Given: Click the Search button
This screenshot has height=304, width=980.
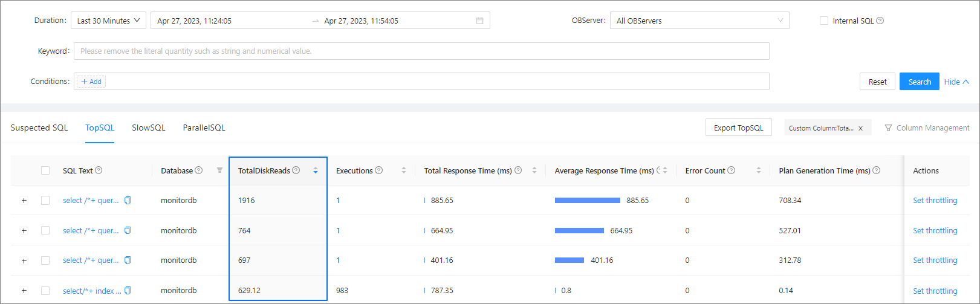Looking at the screenshot, I should [x=919, y=82].
